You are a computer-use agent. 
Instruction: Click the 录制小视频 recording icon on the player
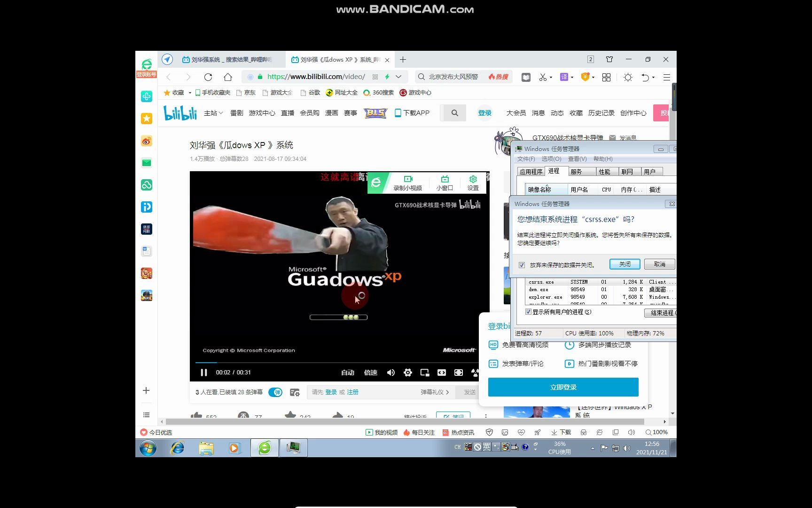point(408,180)
